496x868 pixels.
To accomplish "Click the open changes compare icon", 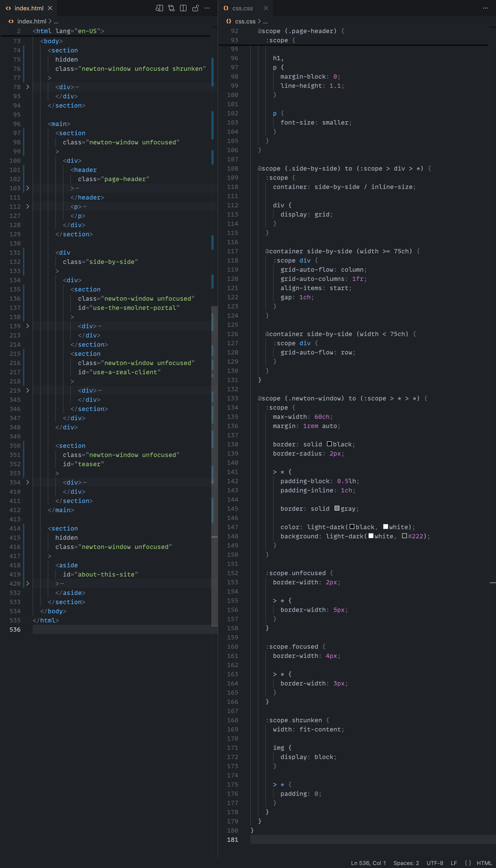I will click(x=171, y=8).
